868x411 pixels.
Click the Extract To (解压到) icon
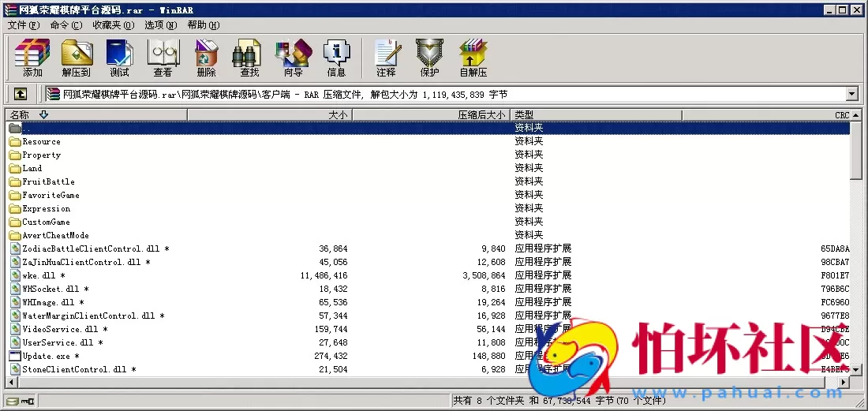coord(77,58)
